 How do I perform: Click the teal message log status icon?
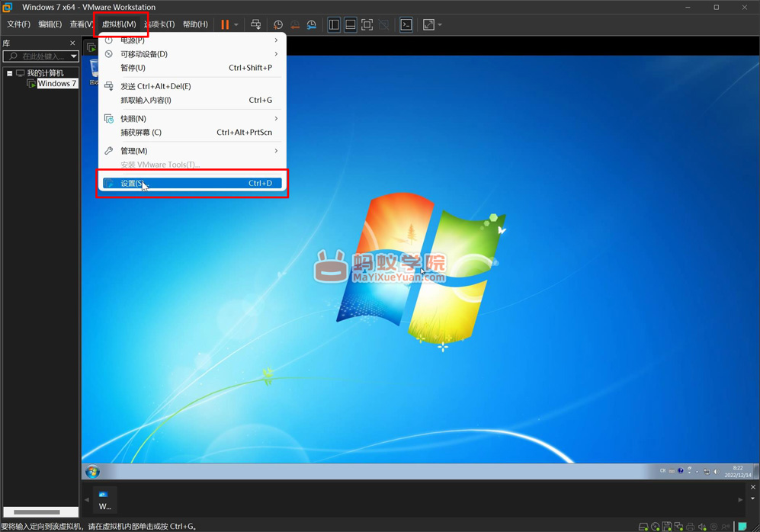[742, 526]
